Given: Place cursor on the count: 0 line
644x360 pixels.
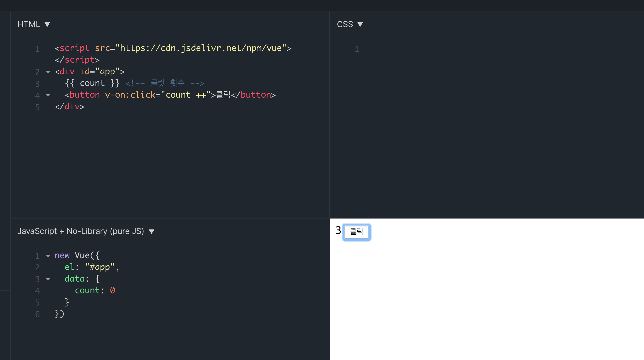Looking at the screenshot, I should (x=95, y=290).
